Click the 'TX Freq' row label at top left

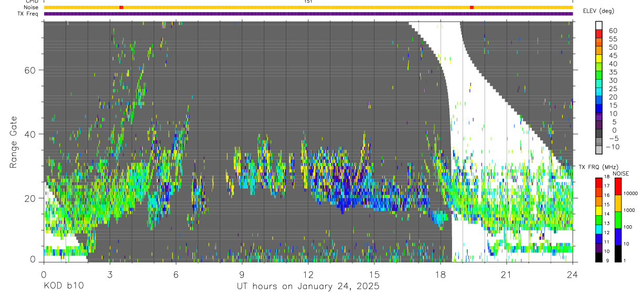(28, 14)
